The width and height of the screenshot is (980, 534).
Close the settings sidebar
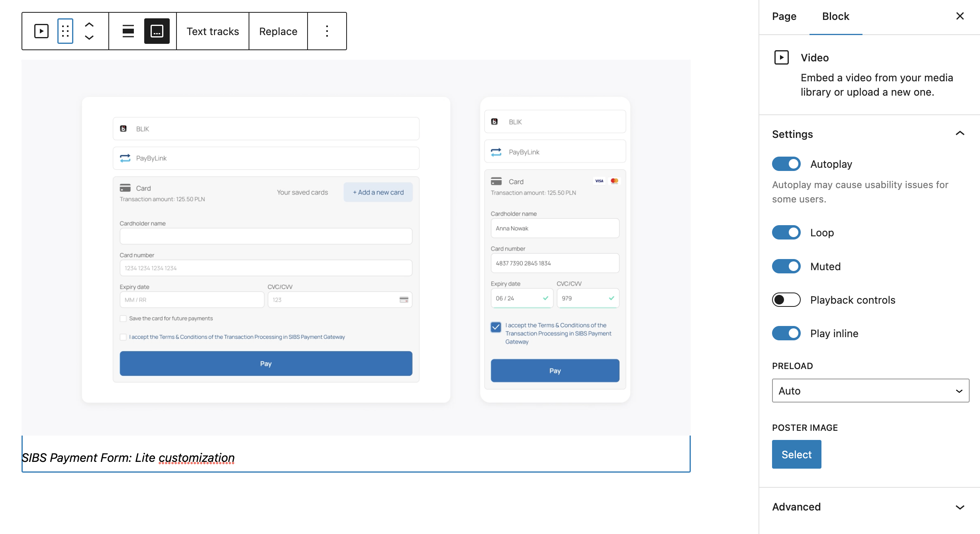point(960,16)
